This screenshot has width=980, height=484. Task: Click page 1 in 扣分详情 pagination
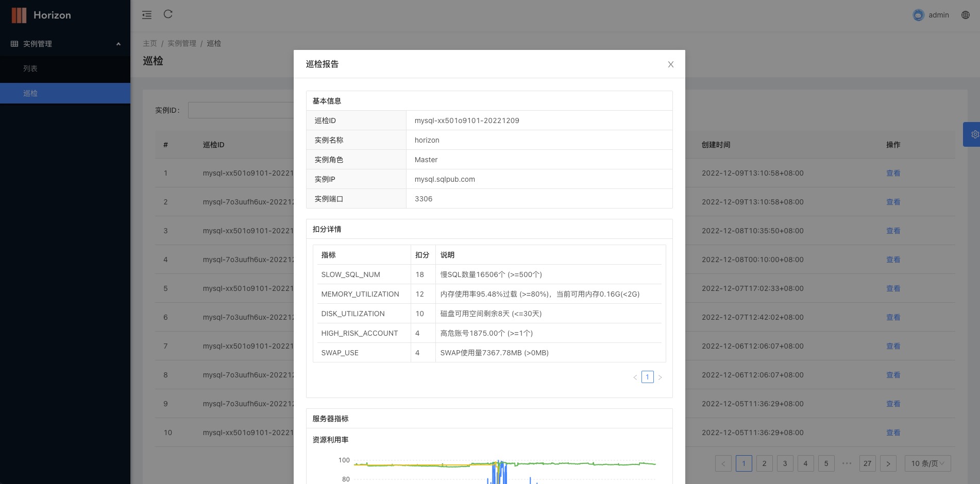648,377
